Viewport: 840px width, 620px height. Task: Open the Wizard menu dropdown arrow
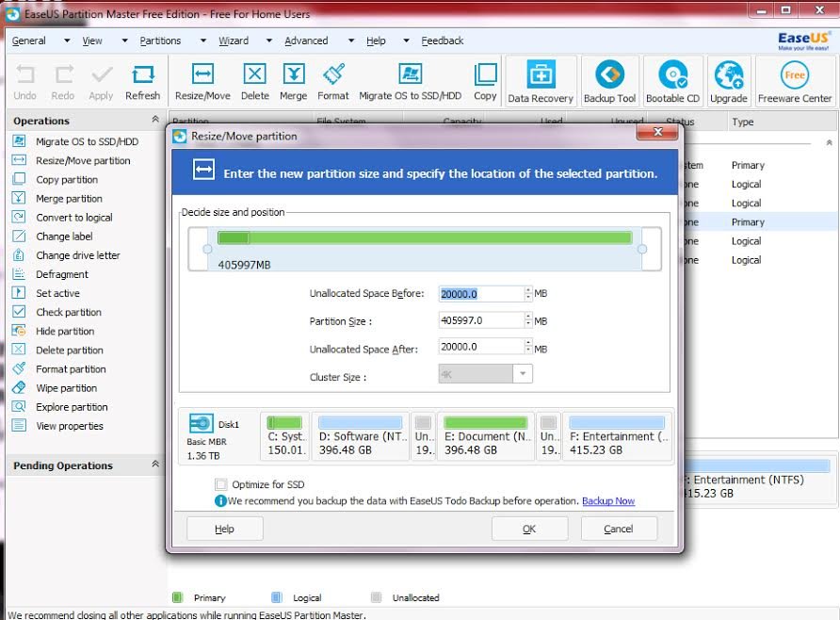coord(269,41)
